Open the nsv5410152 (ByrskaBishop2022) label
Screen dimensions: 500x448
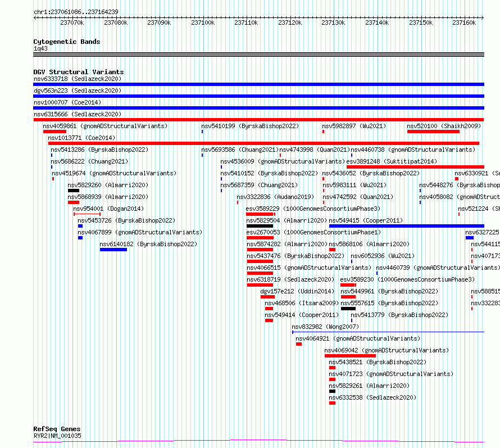pyautogui.click(x=269, y=173)
